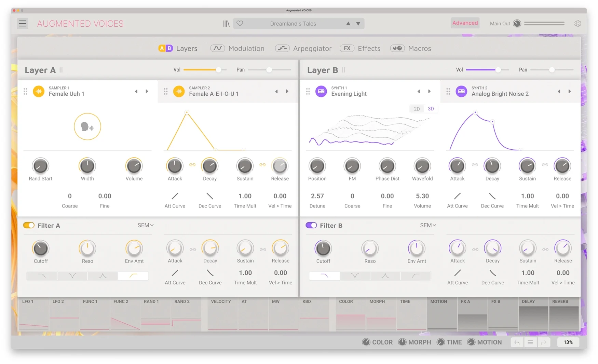Open the Effects tab
The height and width of the screenshot is (364, 598).
click(360, 49)
